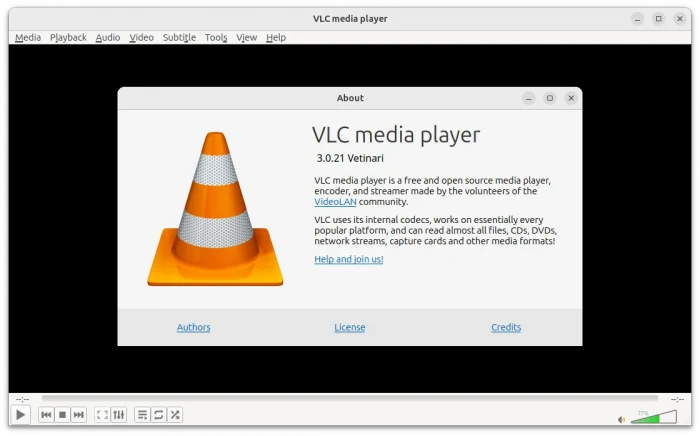Close the About dialog
The image size is (700, 436).
(571, 98)
